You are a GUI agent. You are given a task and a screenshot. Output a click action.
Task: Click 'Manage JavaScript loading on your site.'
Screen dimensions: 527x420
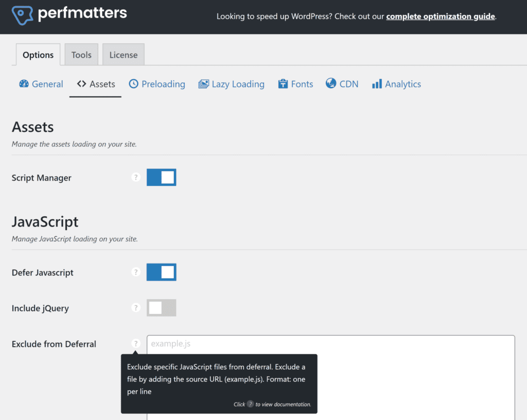tap(75, 239)
